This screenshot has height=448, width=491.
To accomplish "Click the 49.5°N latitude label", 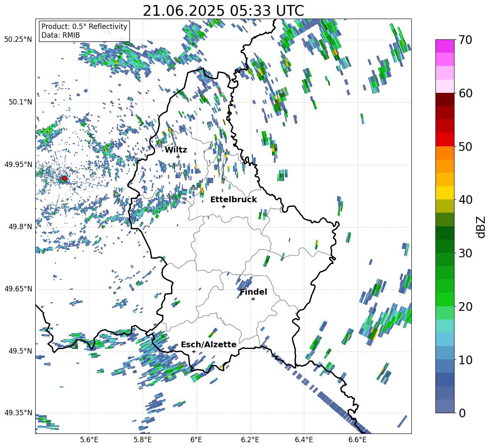I will click(x=20, y=351).
